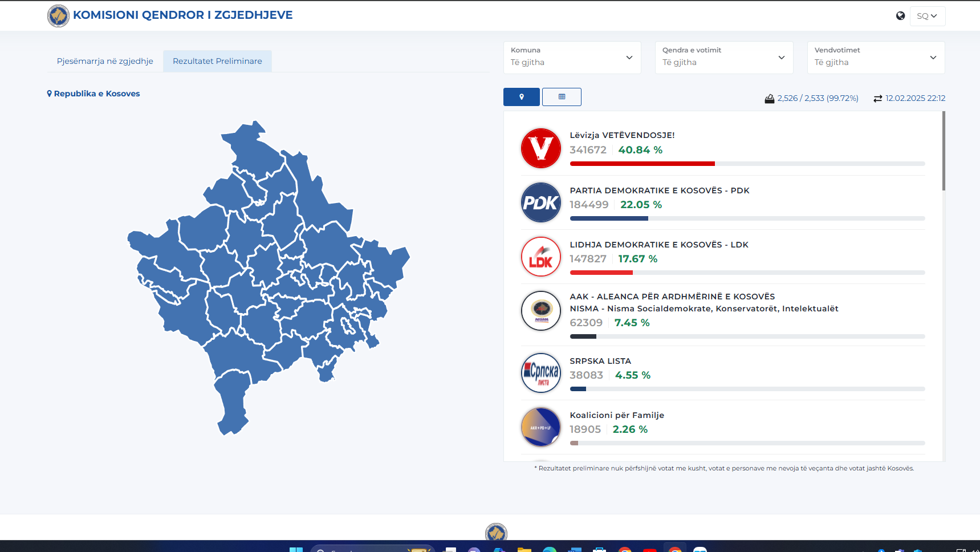Click the 38083 vote count
Image resolution: width=980 pixels, height=552 pixels.
coord(586,375)
